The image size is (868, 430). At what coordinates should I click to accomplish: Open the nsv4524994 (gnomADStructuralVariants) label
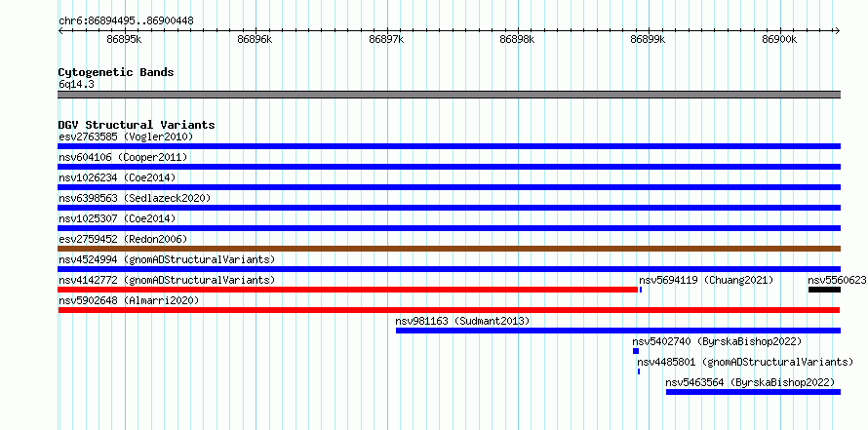point(167,259)
